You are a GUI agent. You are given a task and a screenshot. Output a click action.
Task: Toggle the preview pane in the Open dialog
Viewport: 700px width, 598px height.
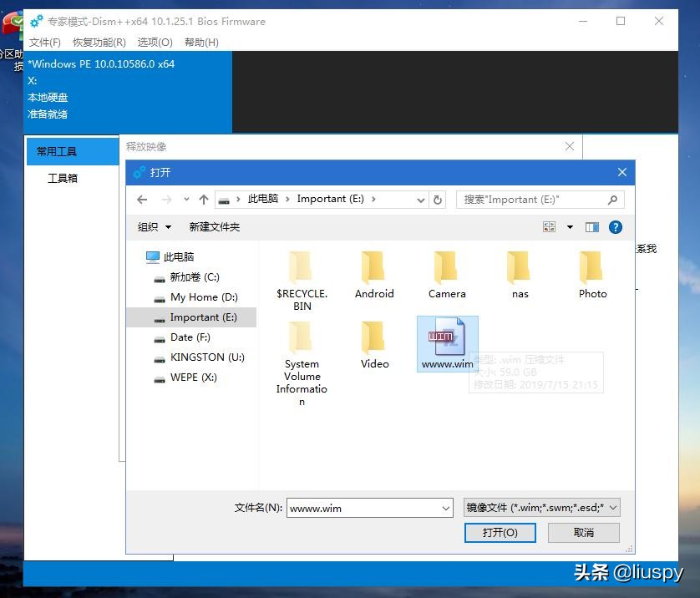click(x=592, y=226)
